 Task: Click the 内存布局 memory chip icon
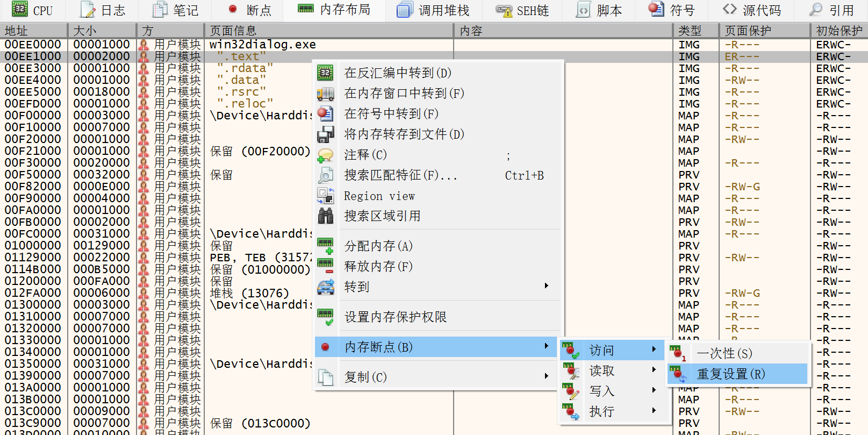[306, 9]
